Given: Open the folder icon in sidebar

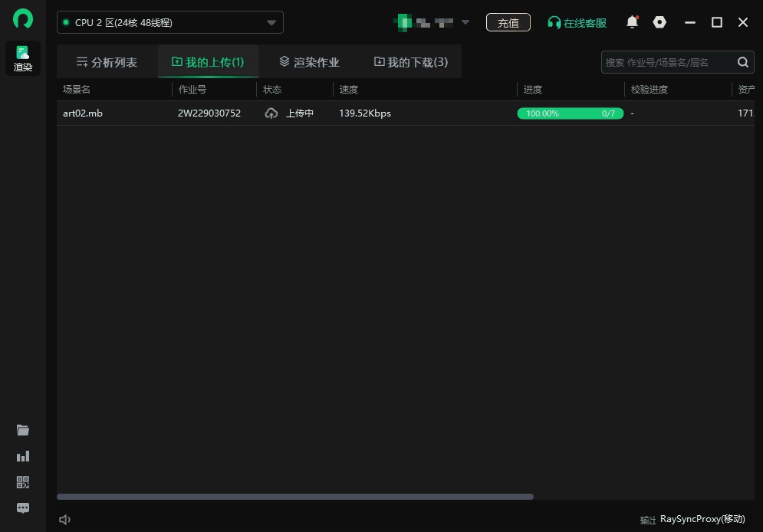Looking at the screenshot, I should pyautogui.click(x=23, y=430).
